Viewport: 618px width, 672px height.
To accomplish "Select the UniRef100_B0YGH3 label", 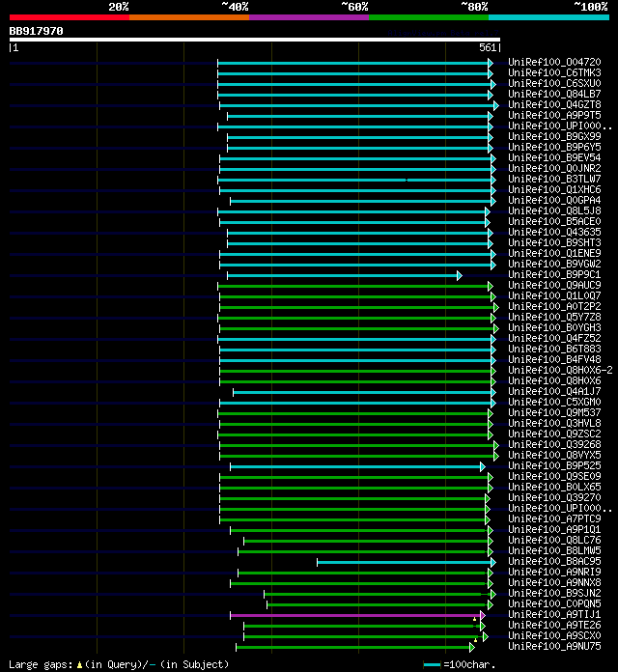I will [x=554, y=327].
